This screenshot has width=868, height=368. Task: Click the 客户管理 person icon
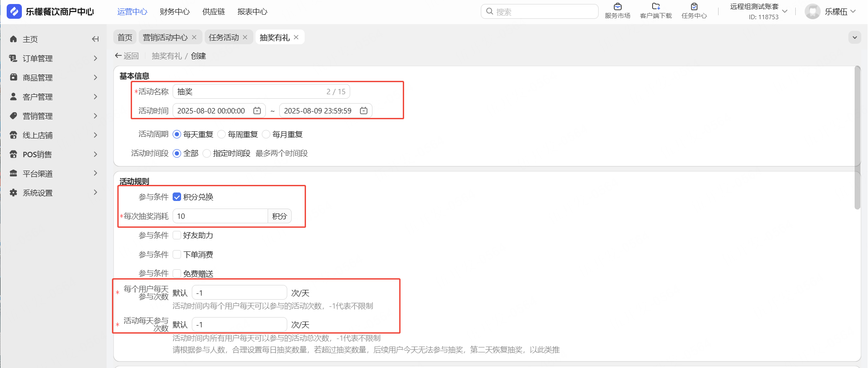coord(13,97)
